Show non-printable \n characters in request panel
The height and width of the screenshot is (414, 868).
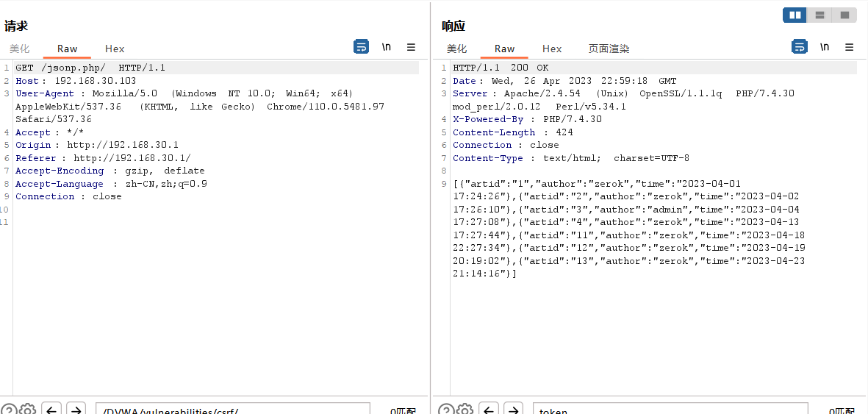pos(387,47)
